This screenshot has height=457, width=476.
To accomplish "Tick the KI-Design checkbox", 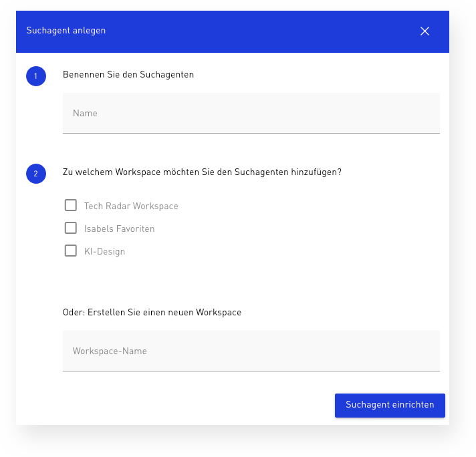I will coord(71,251).
